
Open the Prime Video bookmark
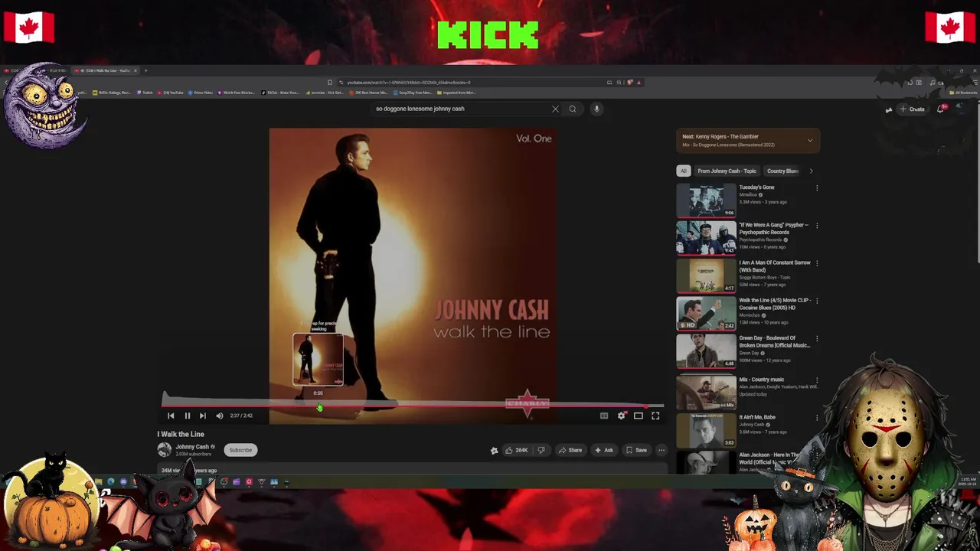click(200, 93)
